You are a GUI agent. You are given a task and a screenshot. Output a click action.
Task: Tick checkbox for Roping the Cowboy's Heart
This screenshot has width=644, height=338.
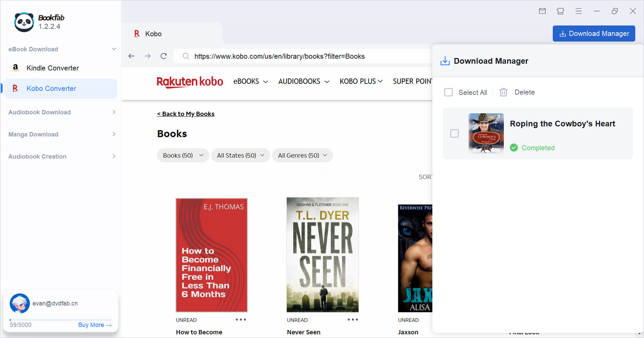pos(454,133)
